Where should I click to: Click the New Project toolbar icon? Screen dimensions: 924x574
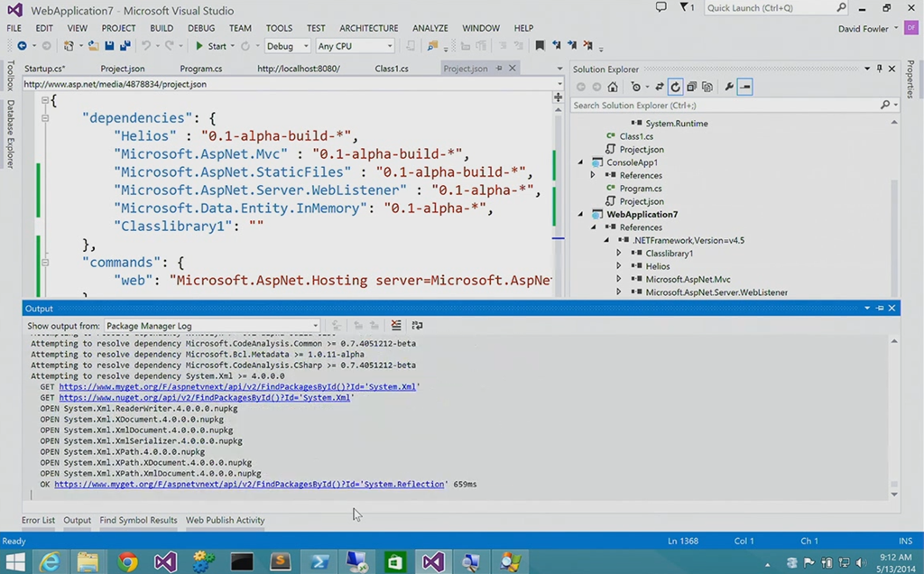(69, 46)
